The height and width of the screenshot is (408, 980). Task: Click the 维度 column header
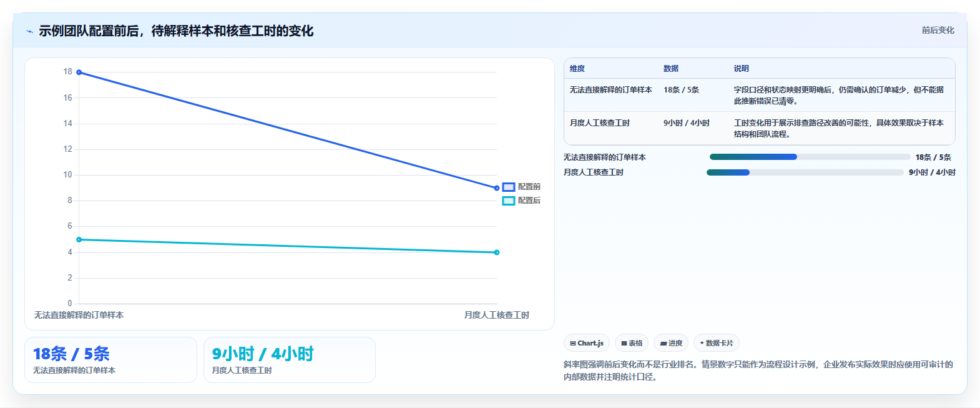click(577, 69)
